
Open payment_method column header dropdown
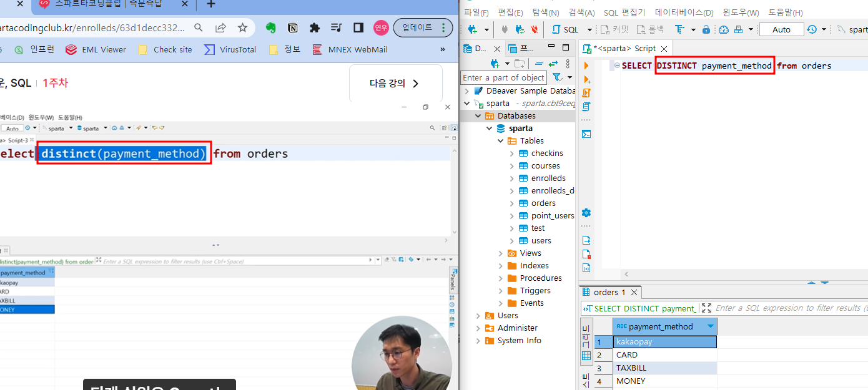pos(710,326)
